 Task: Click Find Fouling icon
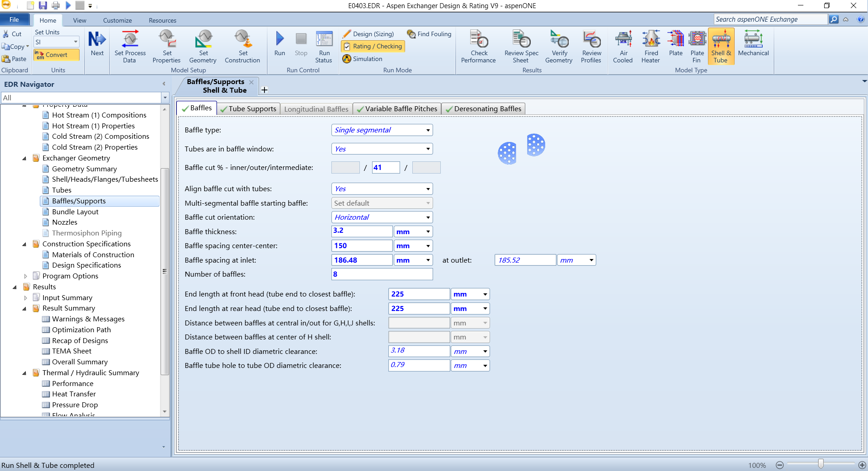coord(429,34)
